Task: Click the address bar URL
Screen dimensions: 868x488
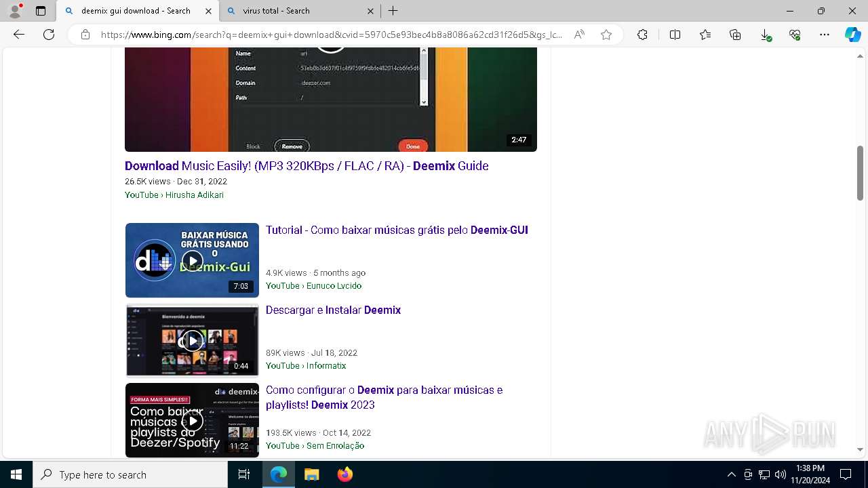Action: (332, 35)
